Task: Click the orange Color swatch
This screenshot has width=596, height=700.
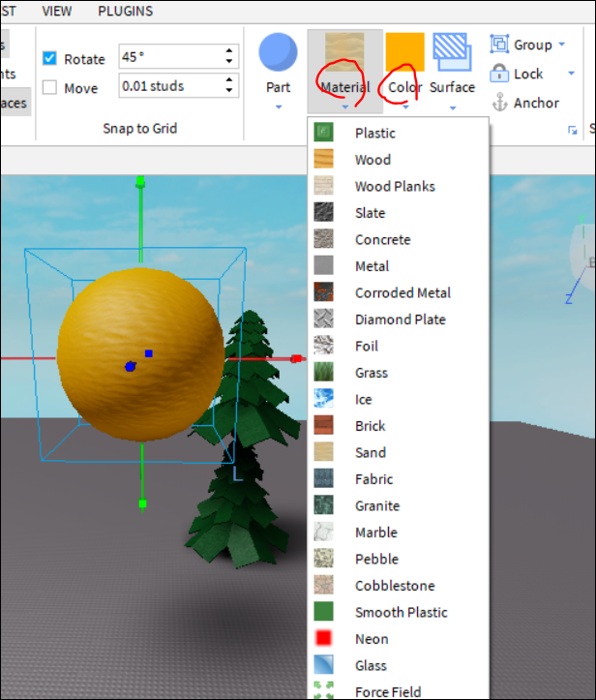Action: pos(405,51)
